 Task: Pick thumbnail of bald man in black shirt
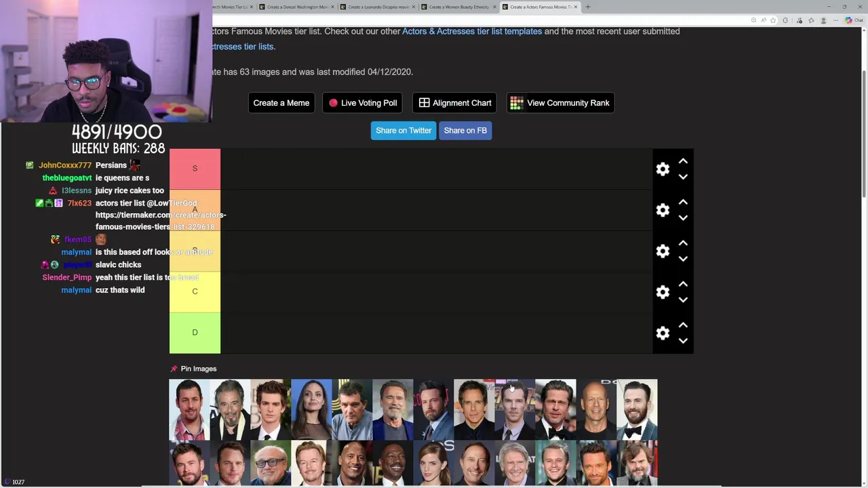coord(596,409)
